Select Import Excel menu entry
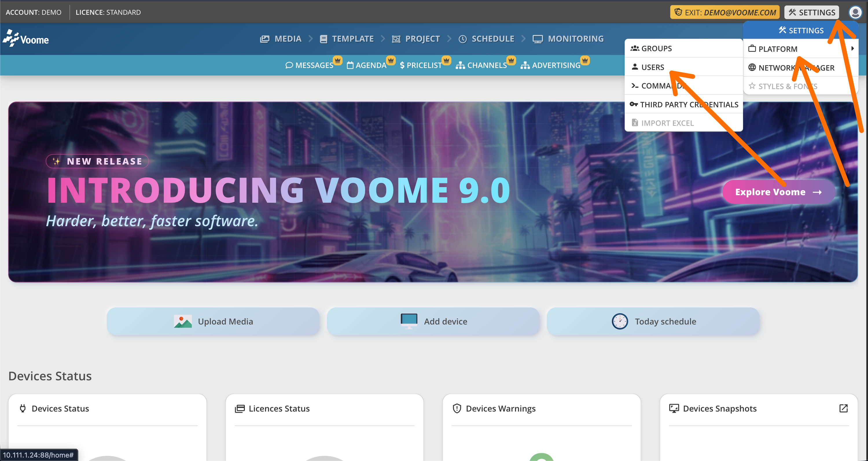The height and width of the screenshot is (461, 868). (683, 123)
